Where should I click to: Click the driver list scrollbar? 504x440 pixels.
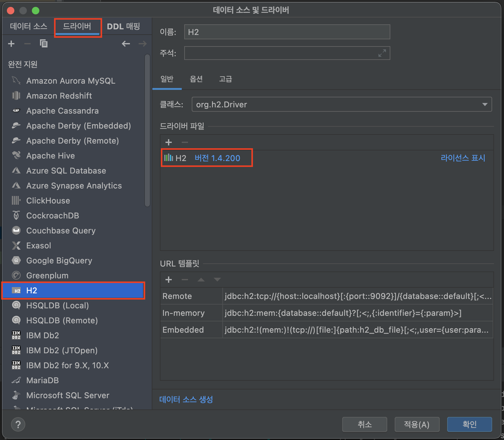[x=147, y=130]
